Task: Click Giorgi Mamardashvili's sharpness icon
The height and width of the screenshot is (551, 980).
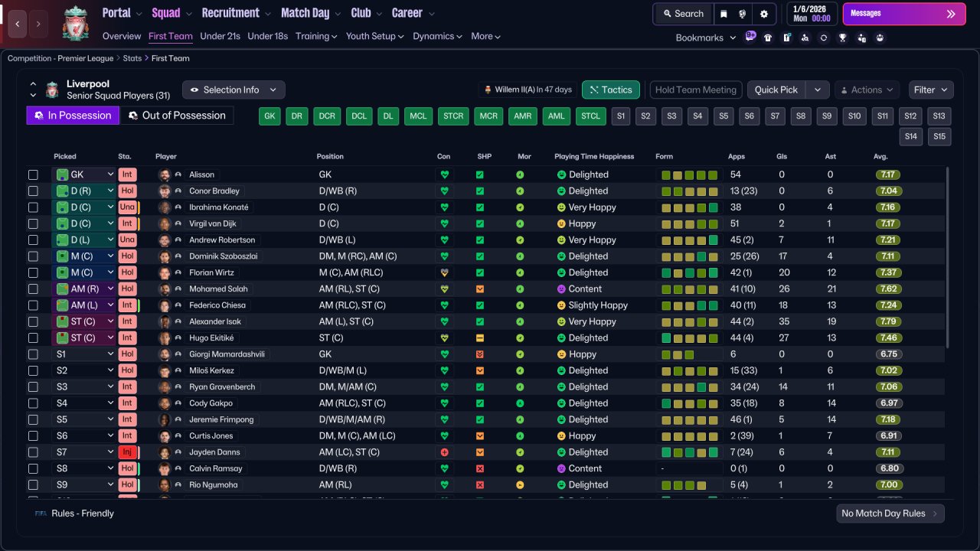Action: point(480,354)
